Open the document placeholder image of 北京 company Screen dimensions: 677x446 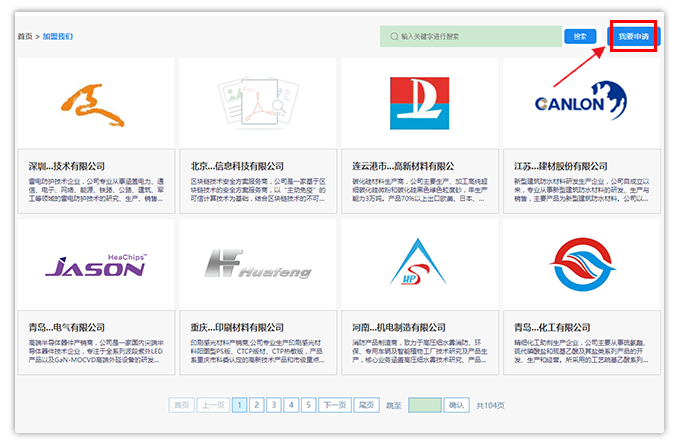click(x=258, y=102)
